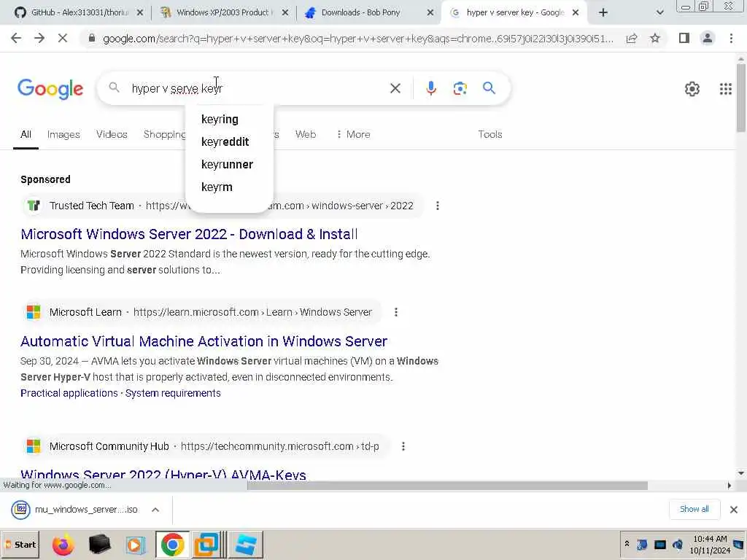Submit search with blue magnifier icon
The width and height of the screenshot is (747, 560).
[x=489, y=88]
